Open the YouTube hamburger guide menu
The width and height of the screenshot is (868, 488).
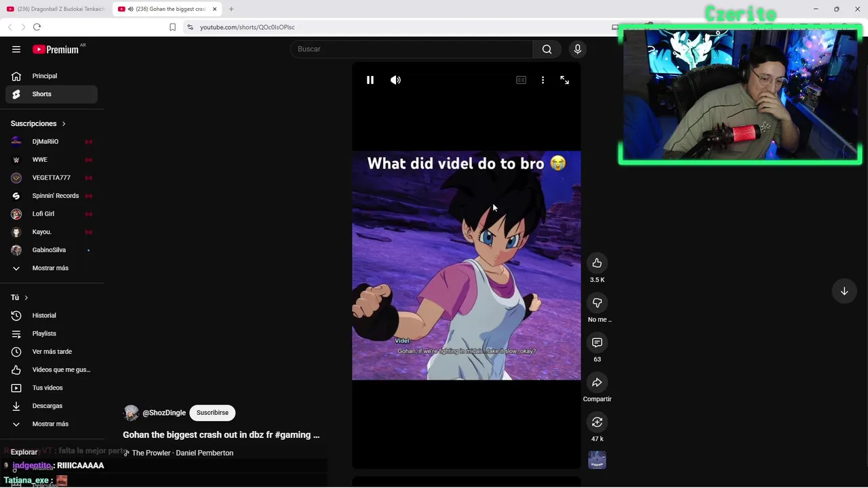16,49
